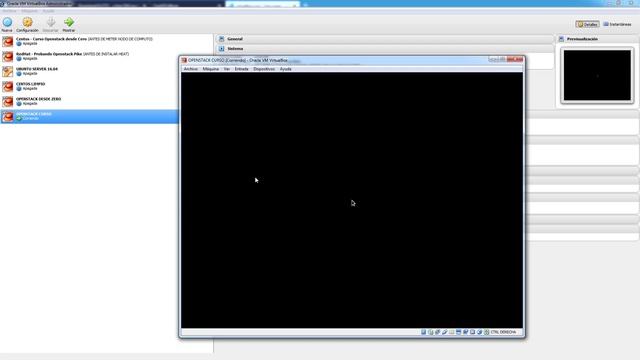Viewport: 640px width, 360px height.
Task: Click host key arrow icon beside CTRL DERECHA
Action: (487, 332)
